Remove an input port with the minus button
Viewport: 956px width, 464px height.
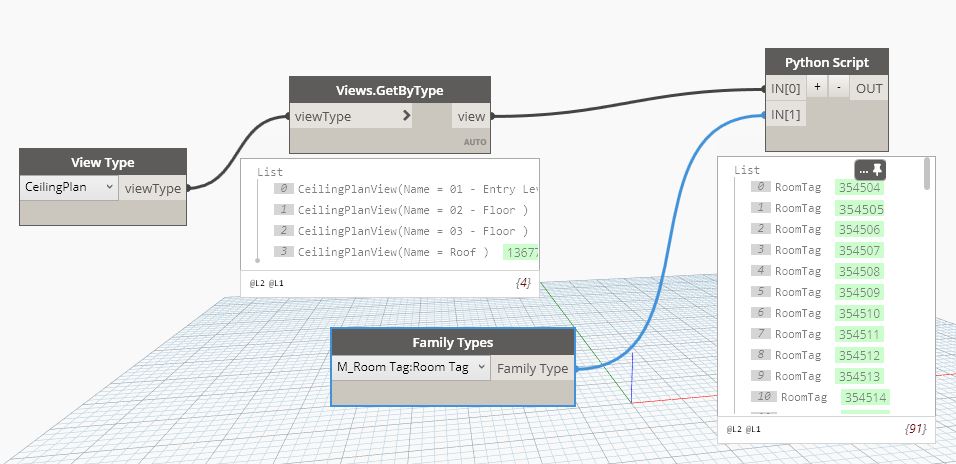click(838, 88)
